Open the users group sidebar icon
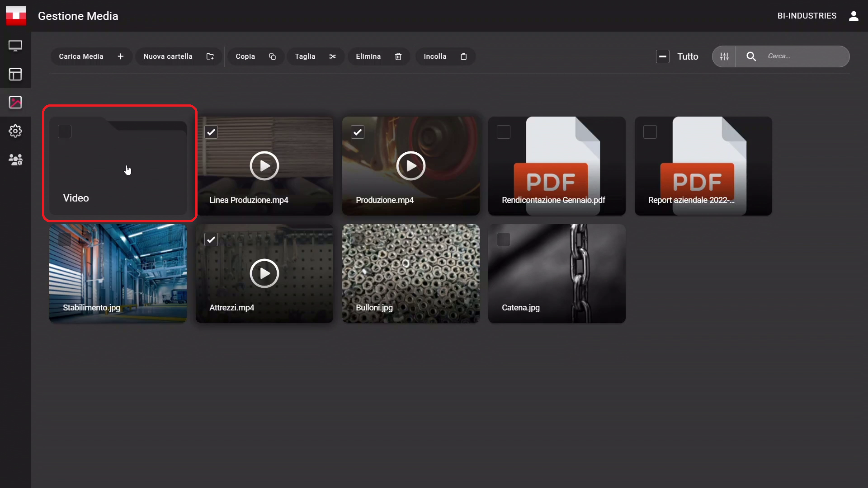Image resolution: width=868 pixels, height=488 pixels. coord(15,160)
